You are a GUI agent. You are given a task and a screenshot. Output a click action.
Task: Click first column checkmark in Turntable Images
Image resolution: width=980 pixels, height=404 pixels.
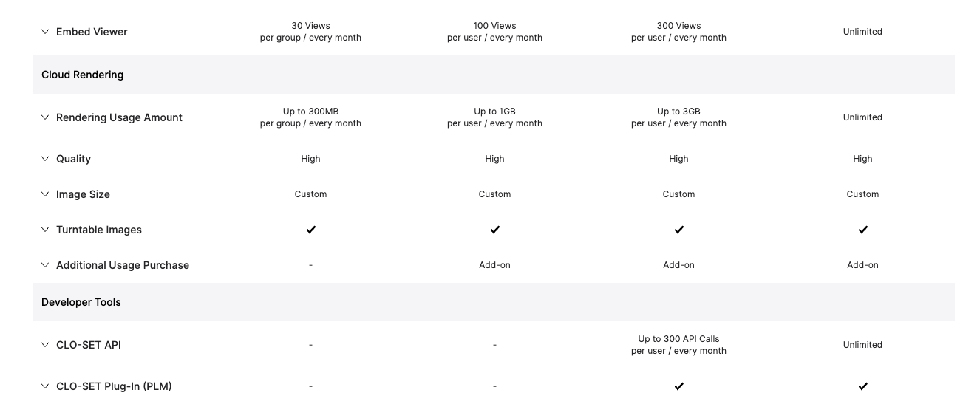pyautogui.click(x=311, y=230)
